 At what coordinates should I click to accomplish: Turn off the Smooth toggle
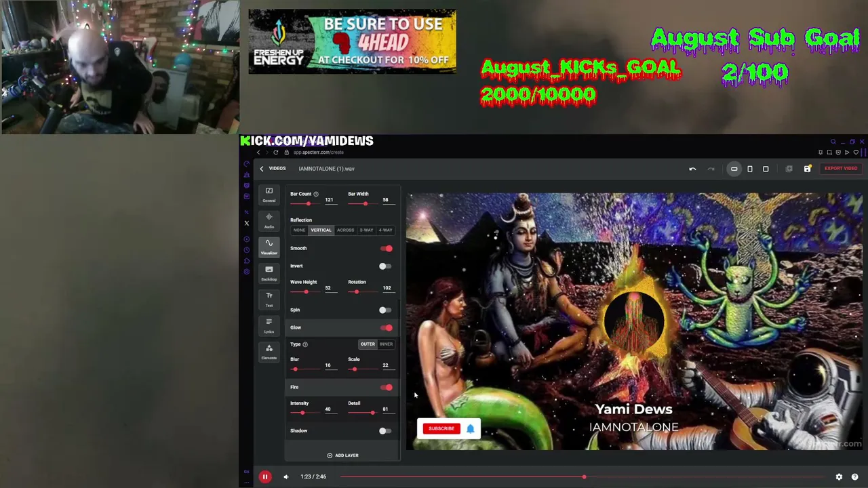(386, 249)
